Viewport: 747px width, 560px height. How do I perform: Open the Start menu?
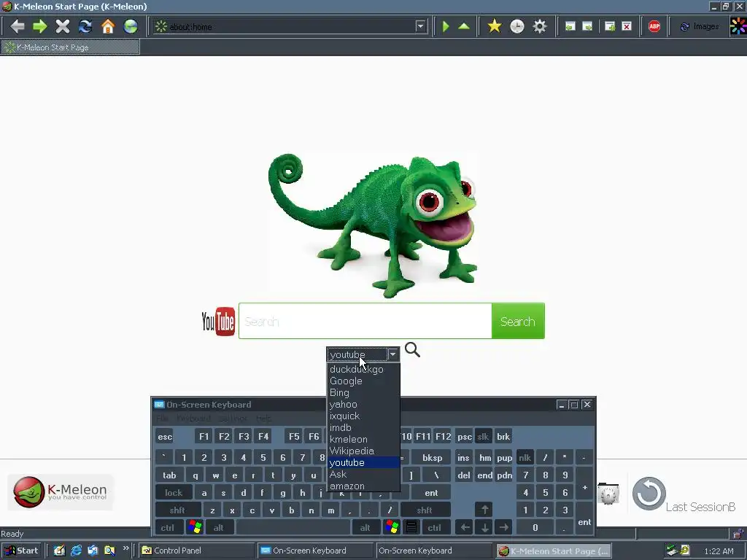coord(21,551)
